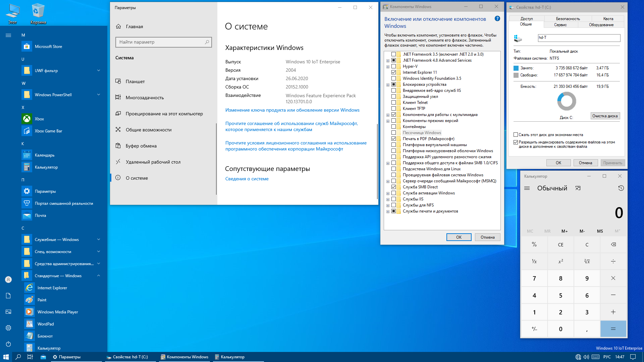
Task: Open Параметры gear in Start app list
Action: (60, 191)
